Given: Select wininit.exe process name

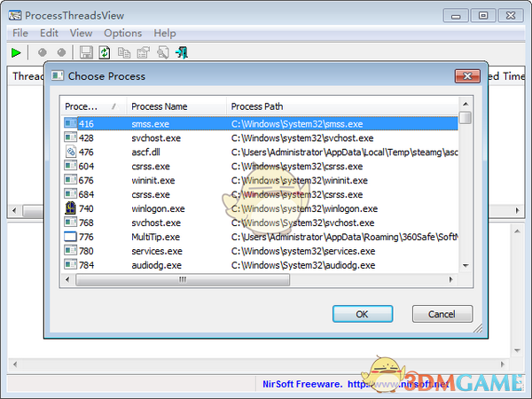Looking at the screenshot, I should (x=153, y=181).
